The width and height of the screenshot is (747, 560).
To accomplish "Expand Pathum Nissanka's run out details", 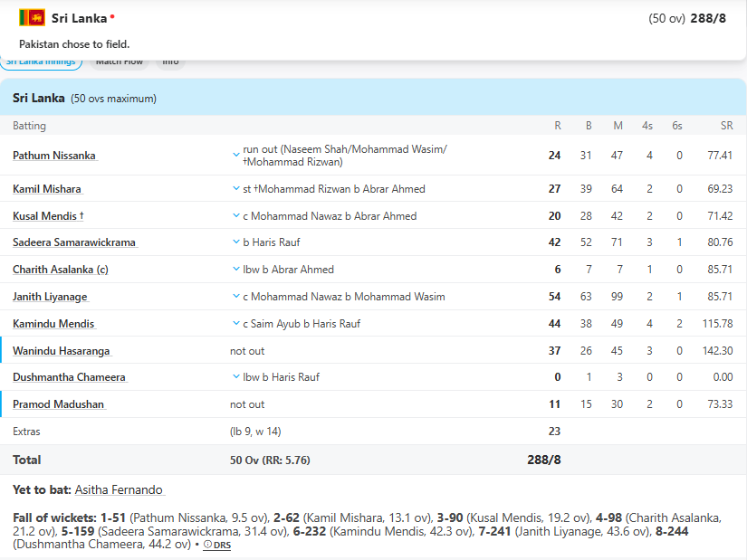I will coord(236,155).
